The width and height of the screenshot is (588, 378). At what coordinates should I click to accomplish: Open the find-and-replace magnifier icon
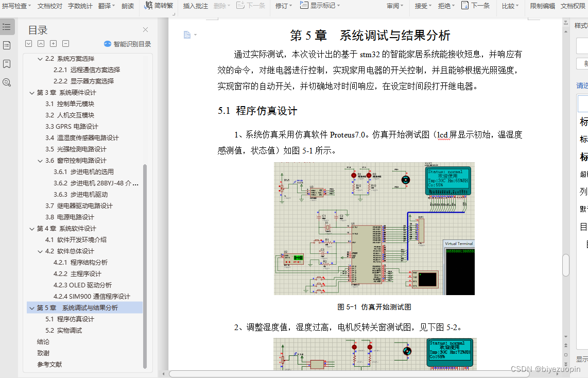point(6,82)
